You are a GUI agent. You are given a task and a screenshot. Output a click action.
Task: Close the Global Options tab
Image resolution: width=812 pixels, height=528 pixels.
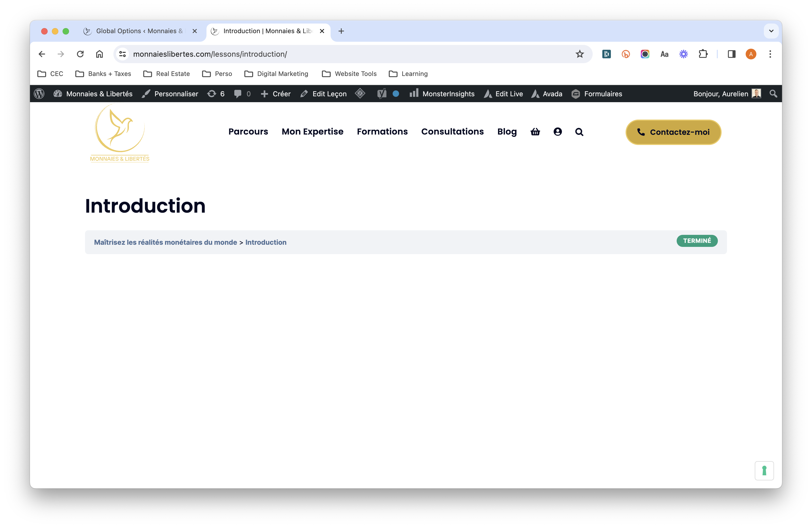click(195, 31)
